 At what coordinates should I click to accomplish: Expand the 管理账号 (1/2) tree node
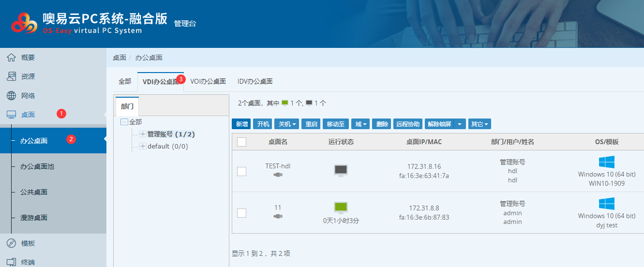(143, 134)
